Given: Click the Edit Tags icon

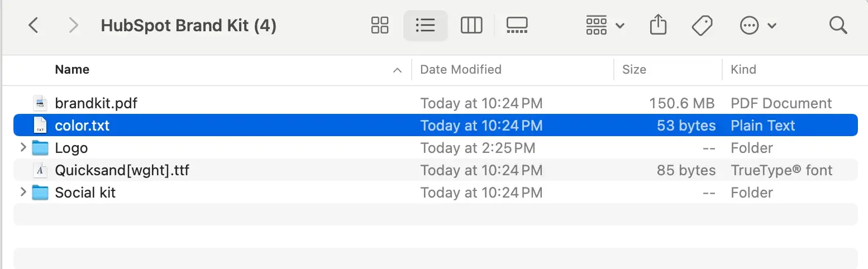Looking at the screenshot, I should [x=702, y=25].
